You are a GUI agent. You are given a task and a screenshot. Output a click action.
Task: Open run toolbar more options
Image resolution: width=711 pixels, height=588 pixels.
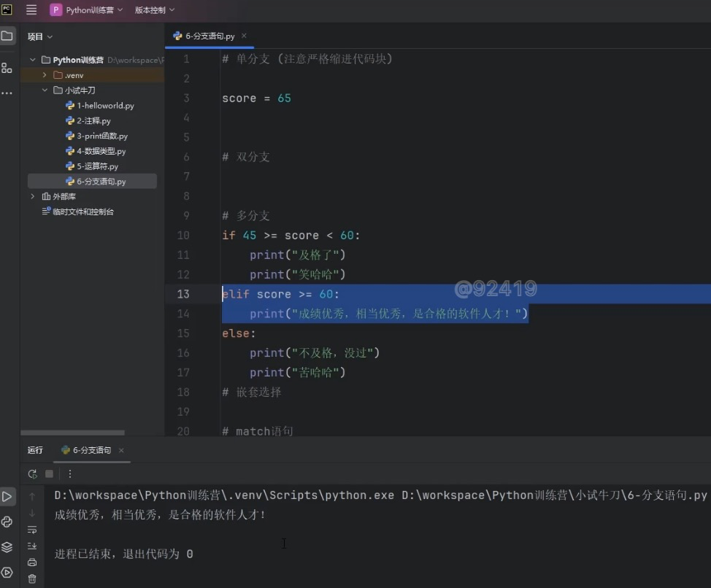click(x=70, y=474)
